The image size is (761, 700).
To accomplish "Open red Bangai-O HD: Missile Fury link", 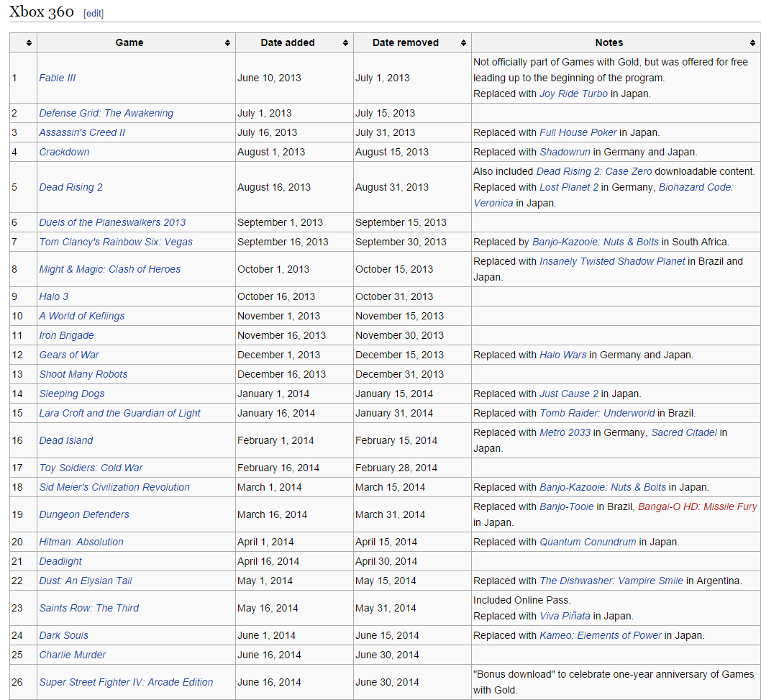I will [x=698, y=506].
